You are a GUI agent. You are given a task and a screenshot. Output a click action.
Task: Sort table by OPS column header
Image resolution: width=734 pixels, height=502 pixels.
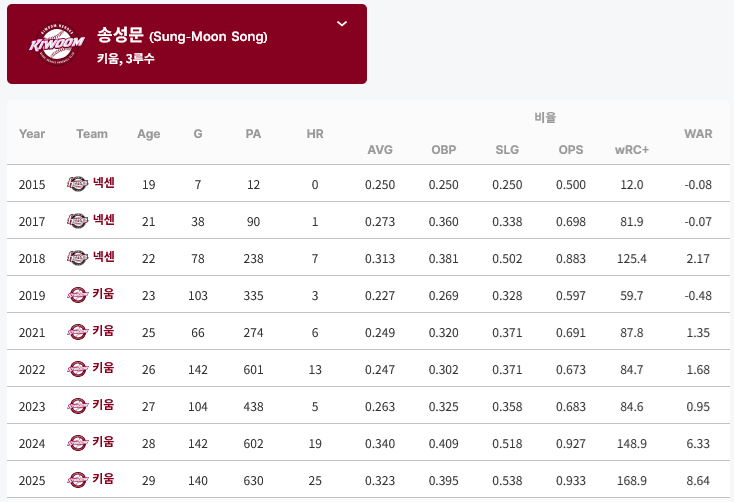point(571,150)
